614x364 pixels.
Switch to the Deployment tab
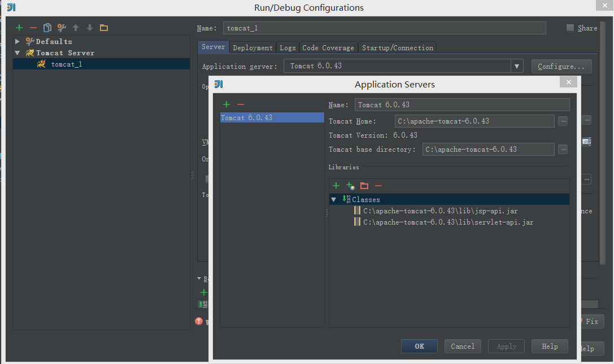(253, 48)
